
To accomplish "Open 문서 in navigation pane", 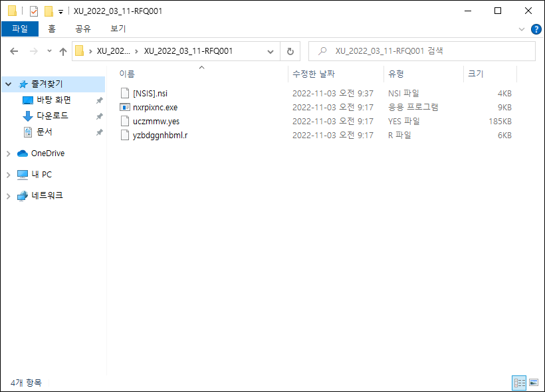I will click(x=45, y=132).
